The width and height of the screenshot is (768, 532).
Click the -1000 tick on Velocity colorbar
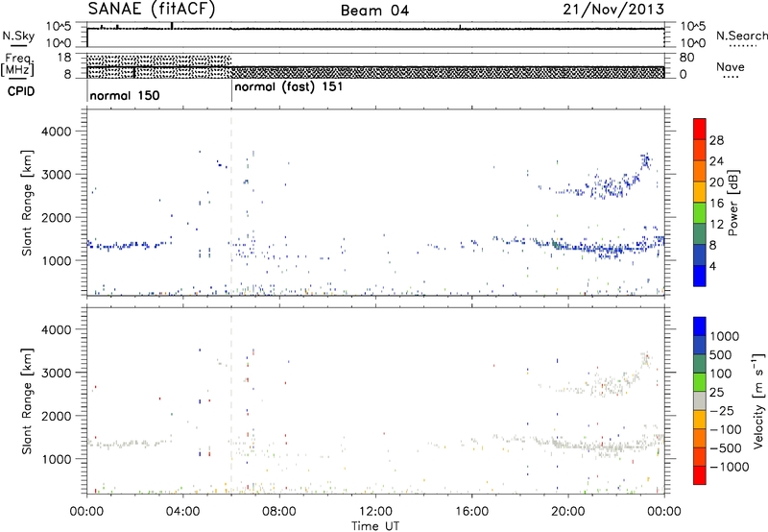click(x=730, y=467)
